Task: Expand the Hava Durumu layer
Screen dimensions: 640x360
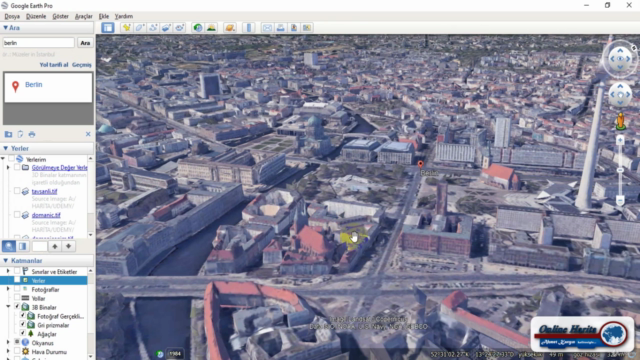Action: (x=8, y=351)
